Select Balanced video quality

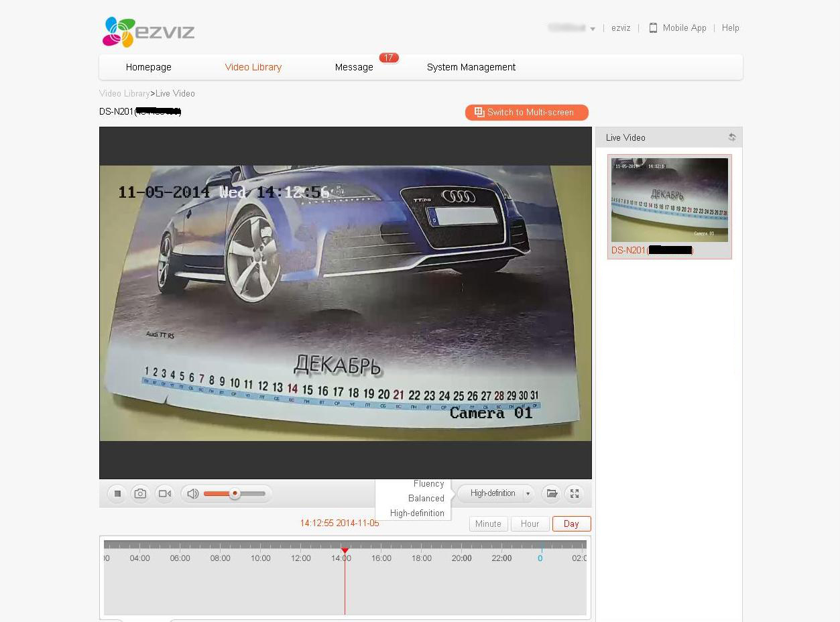(426, 499)
